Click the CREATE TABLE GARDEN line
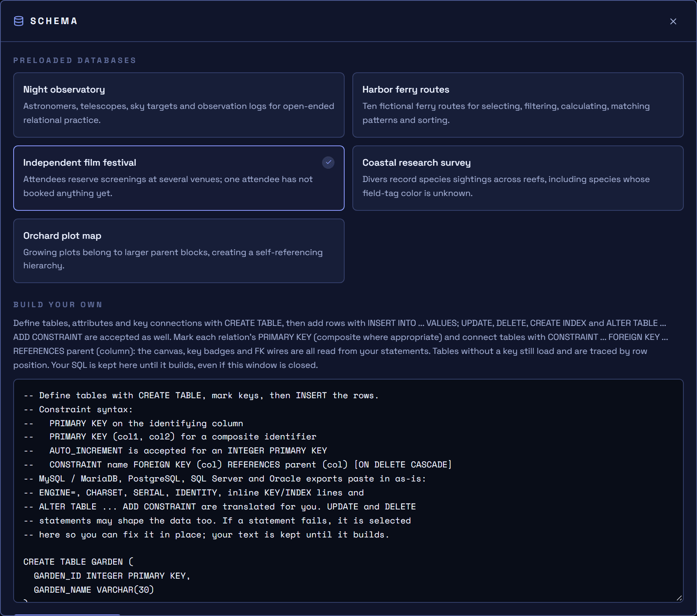Viewport: 697px width, 616px height. (x=78, y=562)
